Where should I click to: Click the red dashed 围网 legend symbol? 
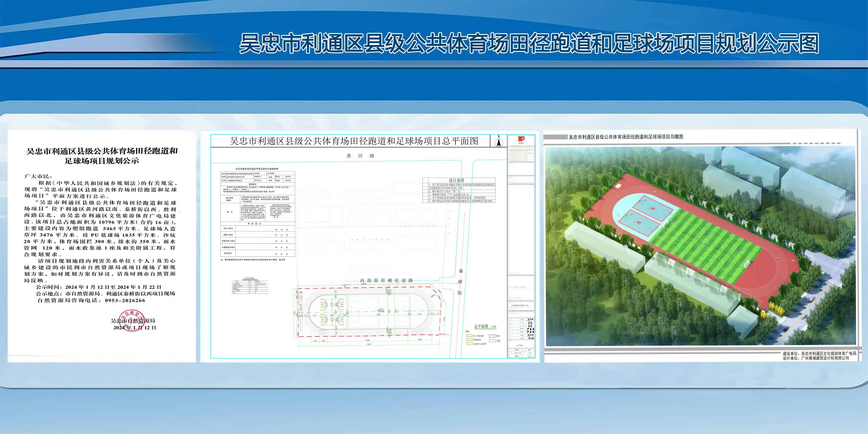492,336
